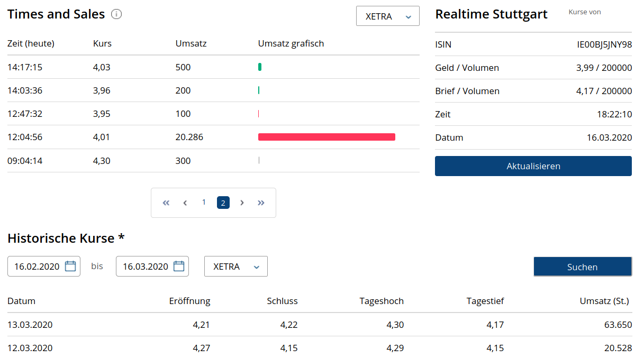This screenshot has width=644, height=358.
Task: Open calendar picker for start date 16.02.2020
Action: pos(70,266)
